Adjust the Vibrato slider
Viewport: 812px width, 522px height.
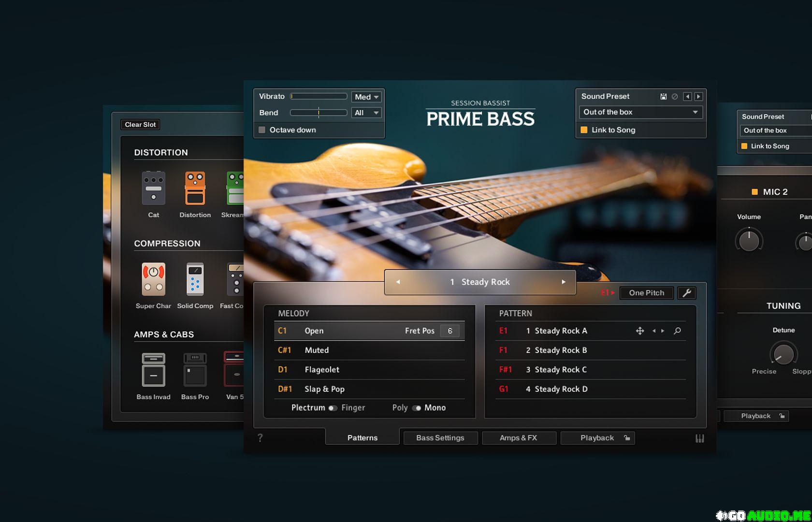[319, 97]
